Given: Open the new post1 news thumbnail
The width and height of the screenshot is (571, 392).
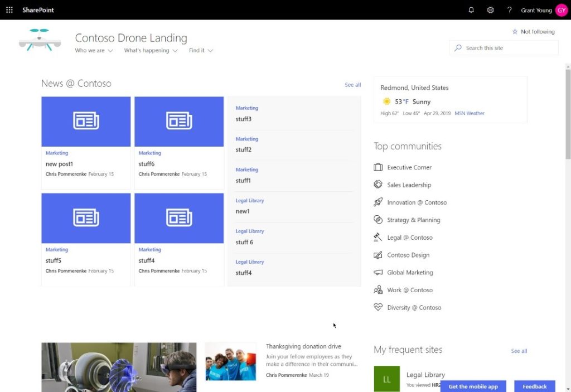Looking at the screenshot, I should 86,122.
